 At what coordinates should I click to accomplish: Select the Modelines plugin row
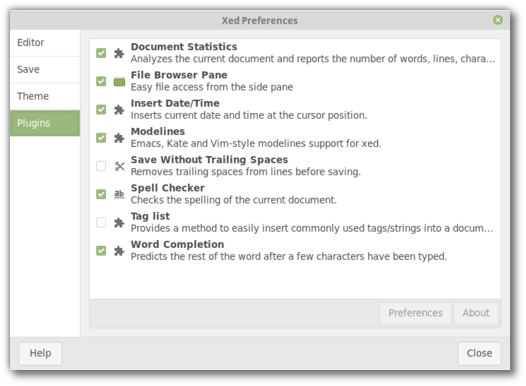click(295, 137)
